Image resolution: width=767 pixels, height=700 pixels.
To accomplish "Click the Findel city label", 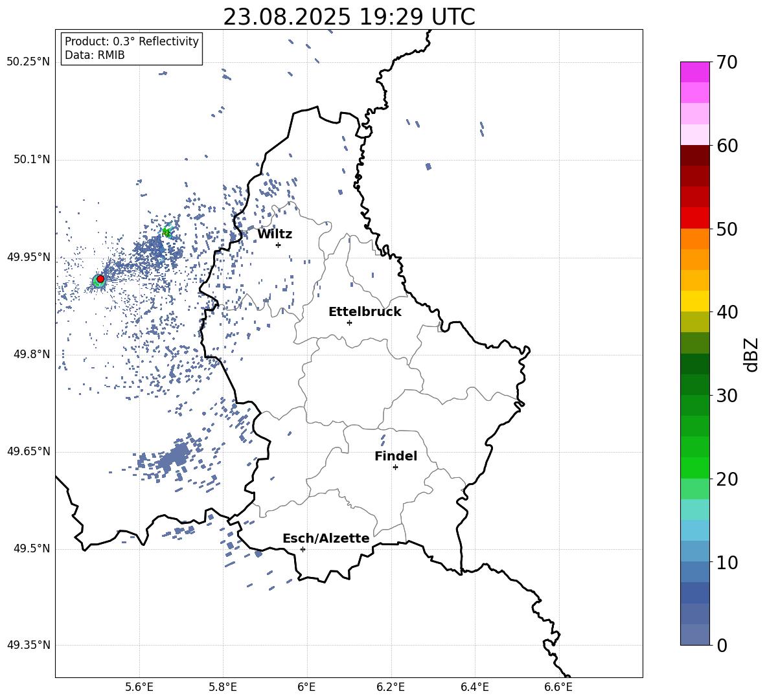I will click(x=396, y=456).
